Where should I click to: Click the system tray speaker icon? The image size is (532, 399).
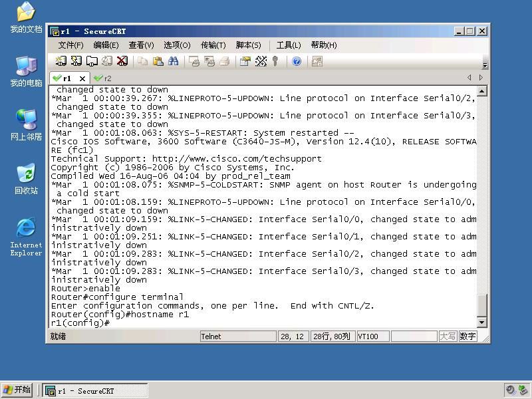point(510,390)
